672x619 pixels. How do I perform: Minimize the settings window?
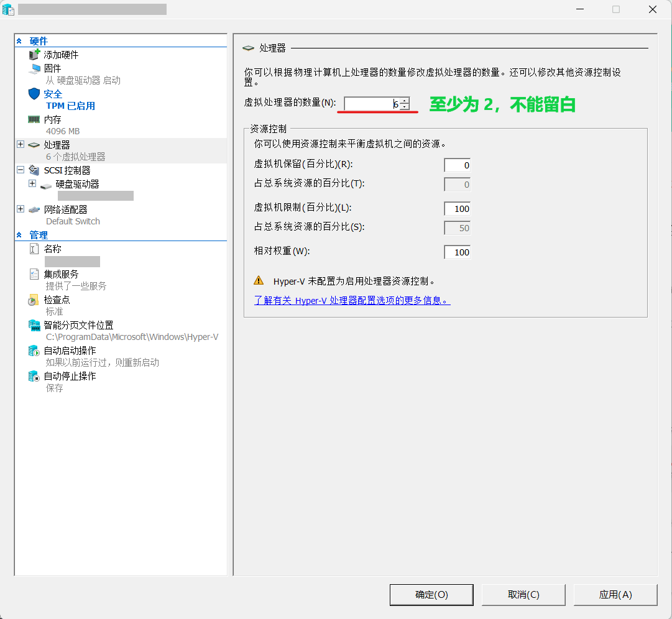click(x=580, y=9)
